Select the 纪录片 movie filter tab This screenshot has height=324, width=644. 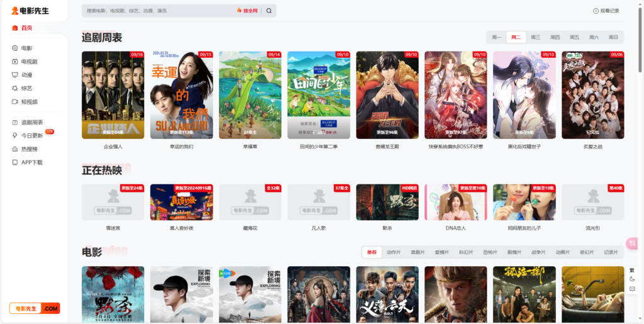[x=611, y=252]
